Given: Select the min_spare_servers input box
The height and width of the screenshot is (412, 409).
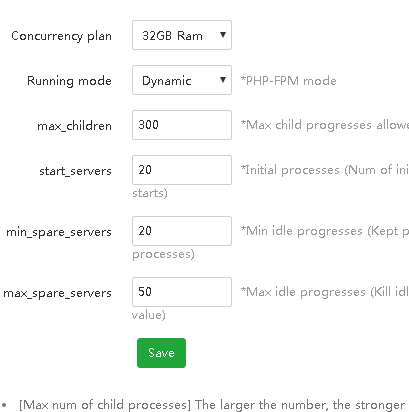Looking at the screenshot, I should click(182, 231).
